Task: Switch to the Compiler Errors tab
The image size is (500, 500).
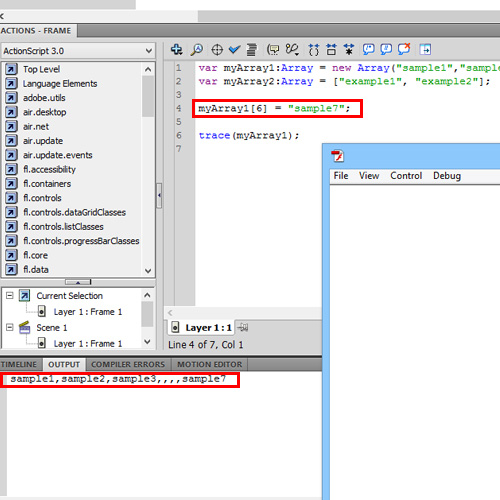Action: pyautogui.click(x=128, y=364)
